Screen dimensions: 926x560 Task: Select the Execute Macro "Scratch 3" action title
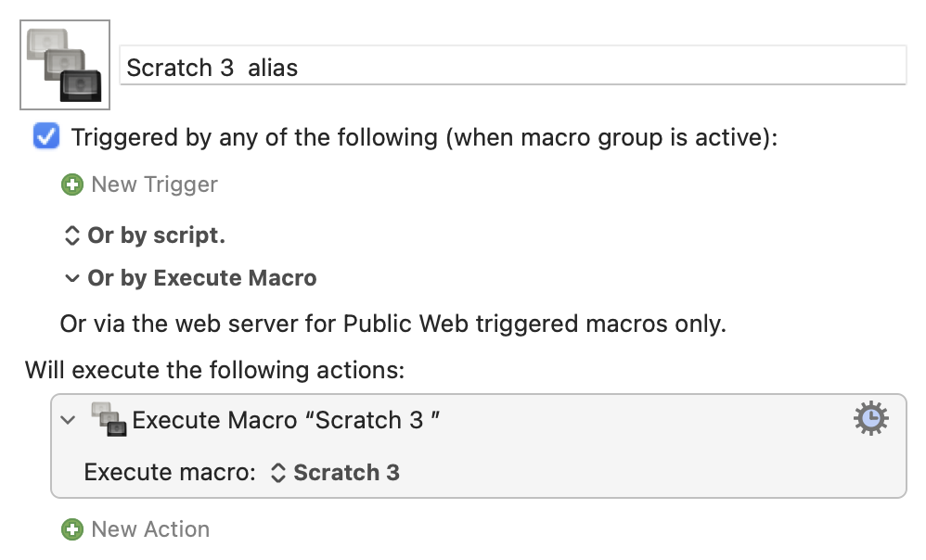point(286,420)
